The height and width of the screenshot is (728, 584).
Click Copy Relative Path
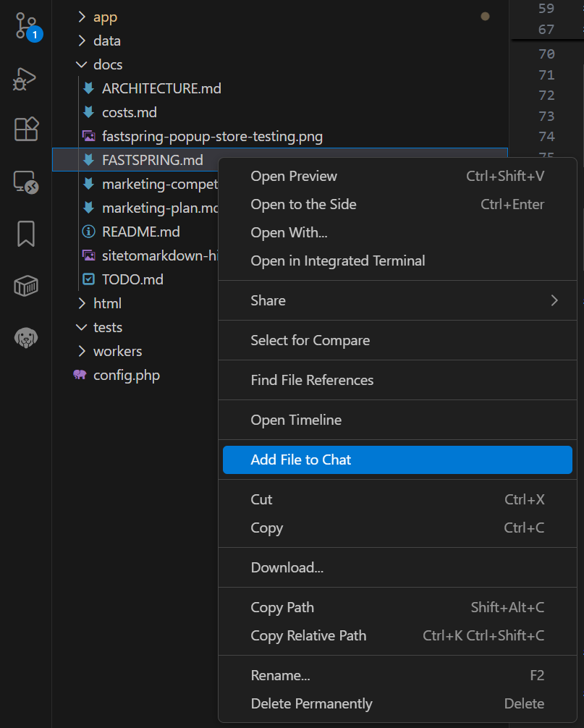(x=308, y=635)
